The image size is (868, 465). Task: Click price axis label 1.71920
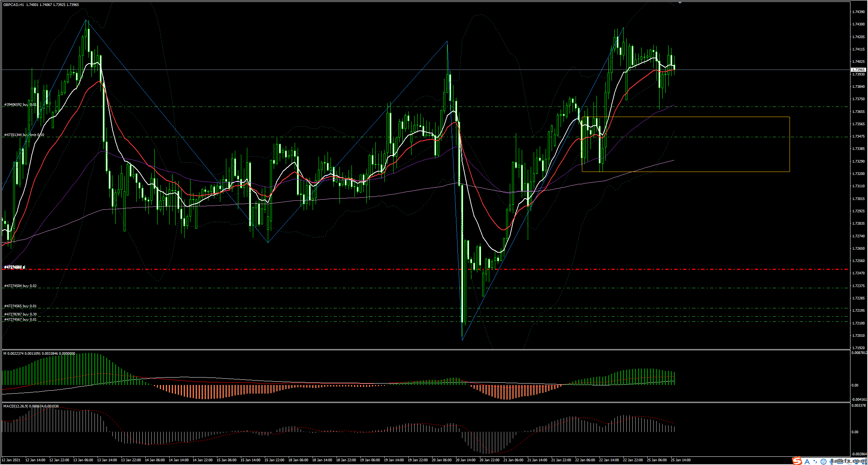click(858, 348)
